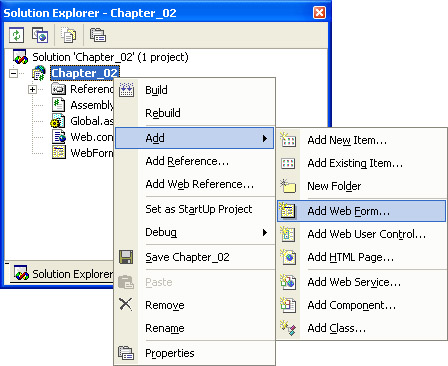The height and width of the screenshot is (366, 448).
Task: Collapse the Chapter_02 project node
Action: coord(14,73)
